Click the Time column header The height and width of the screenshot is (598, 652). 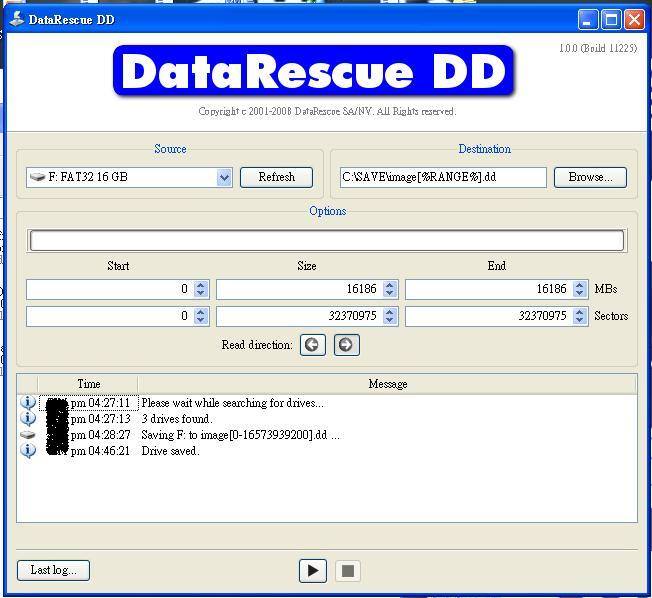click(88, 384)
